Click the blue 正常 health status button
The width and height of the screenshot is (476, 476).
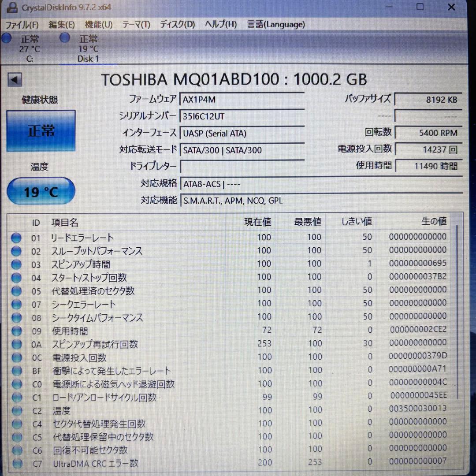[x=41, y=131]
